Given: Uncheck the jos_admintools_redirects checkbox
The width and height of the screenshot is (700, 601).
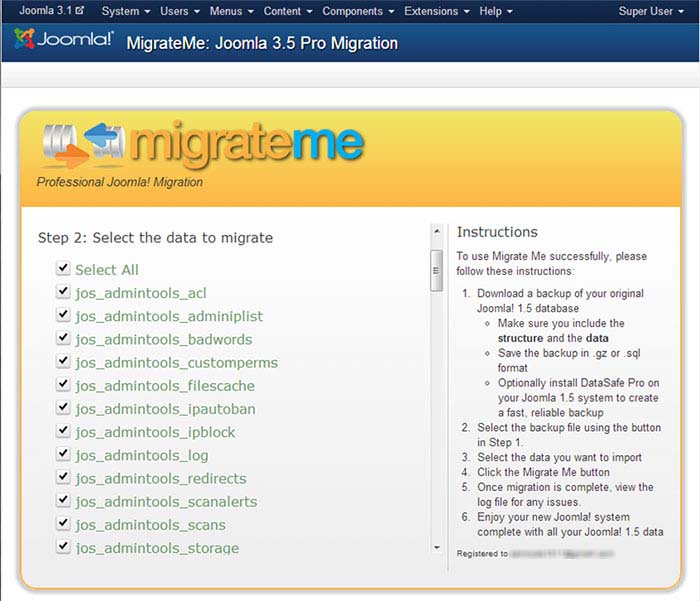Looking at the screenshot, I should pyautogui.click(x=63, y=477).
